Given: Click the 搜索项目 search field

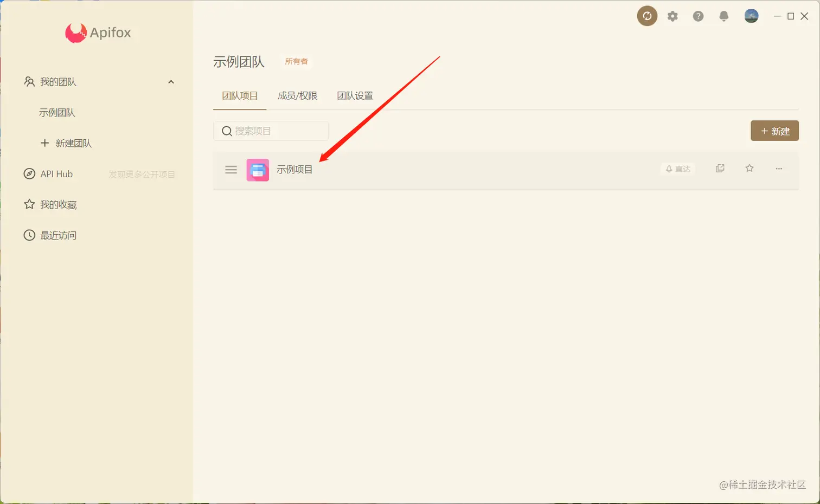Looking at the screenshot, I should [x=271, y=131].
